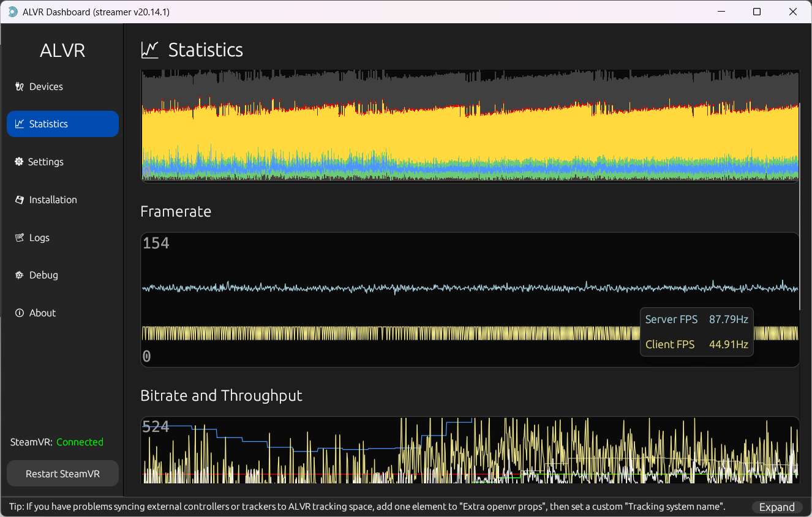Switch to the Installation tab

point(53,200)
